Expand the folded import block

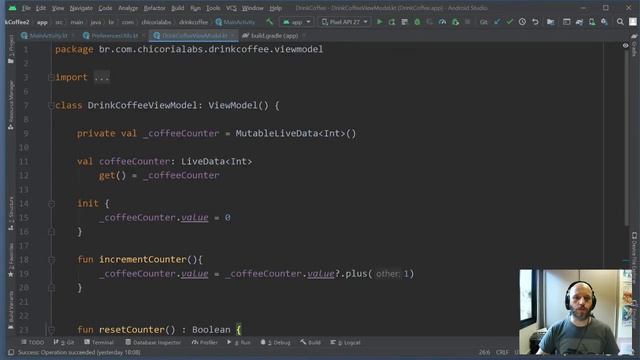coord(102,77)
